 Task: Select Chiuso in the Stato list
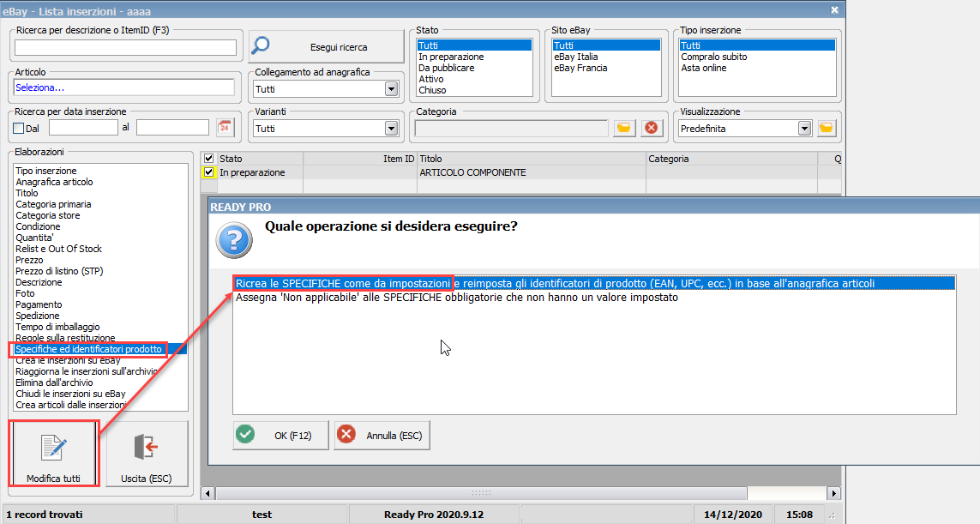[474, 90]
